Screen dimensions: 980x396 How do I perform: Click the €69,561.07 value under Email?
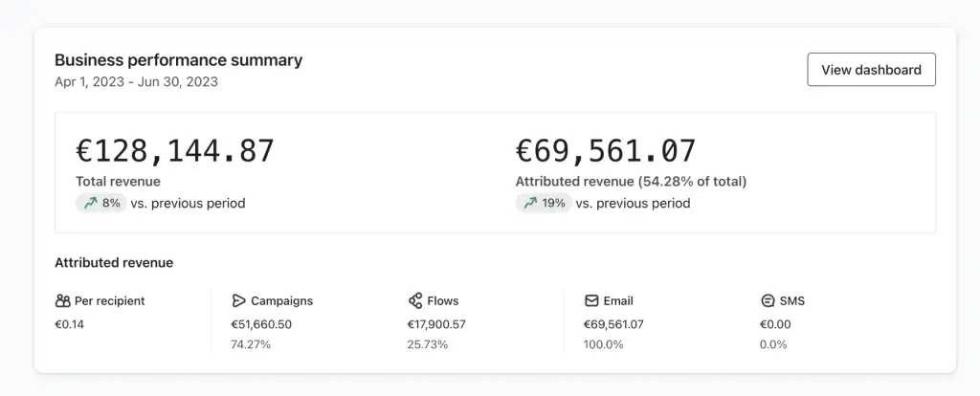(613, 325)
